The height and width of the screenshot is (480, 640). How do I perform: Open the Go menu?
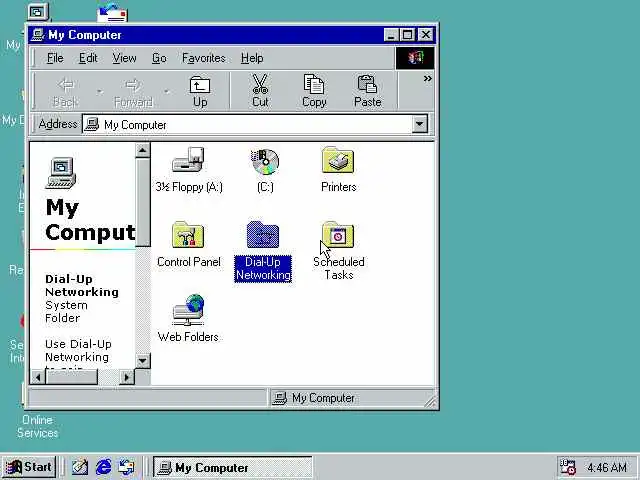click(x=159, y=58)
